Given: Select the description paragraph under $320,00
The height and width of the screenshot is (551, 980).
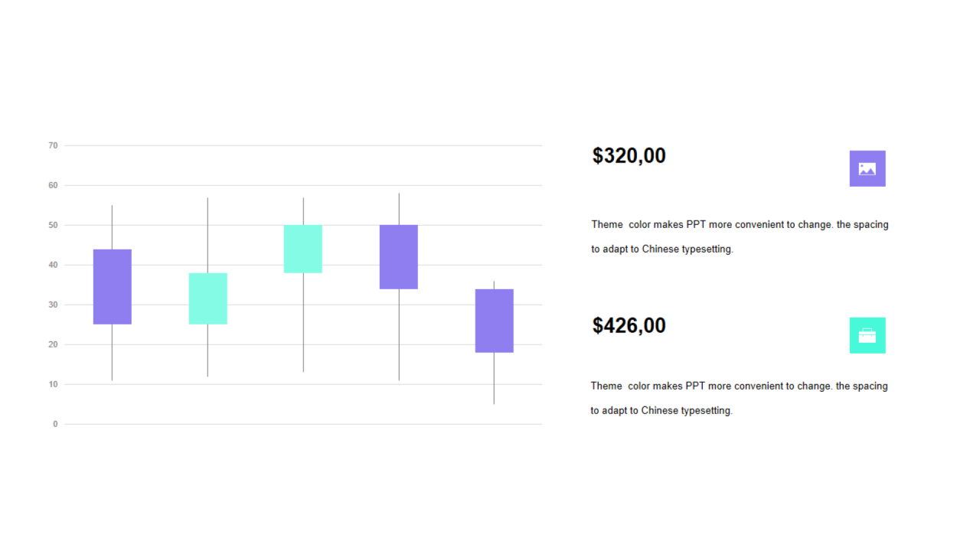Looking at the screenshot, I should (740, 236).
